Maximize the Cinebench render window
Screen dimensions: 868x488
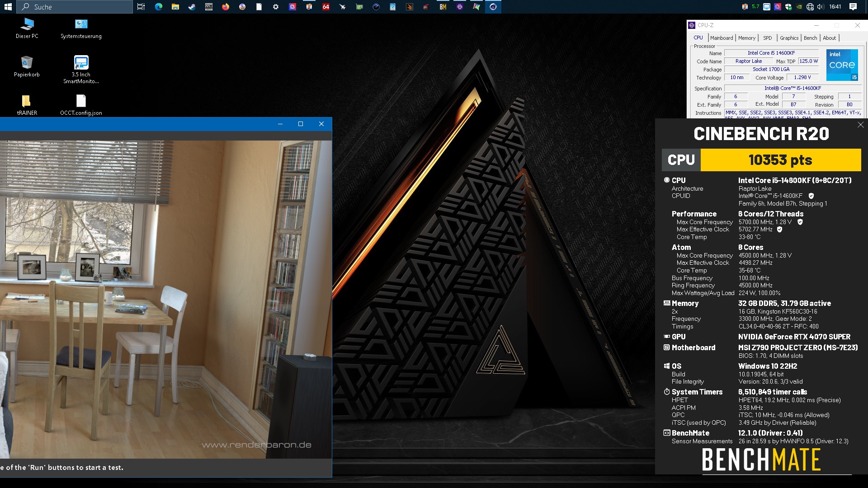click(301, 124)
